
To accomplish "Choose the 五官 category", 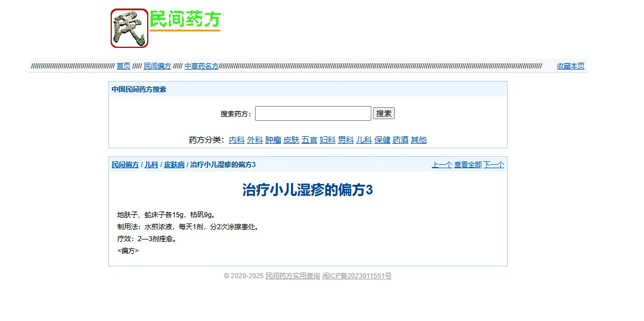I will click(309, 140).
